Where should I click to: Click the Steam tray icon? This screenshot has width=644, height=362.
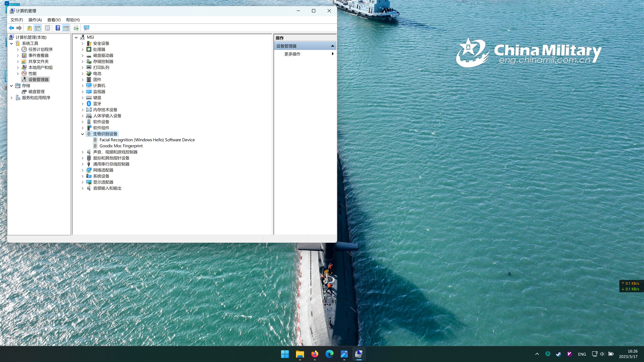(x=558, y=354)
